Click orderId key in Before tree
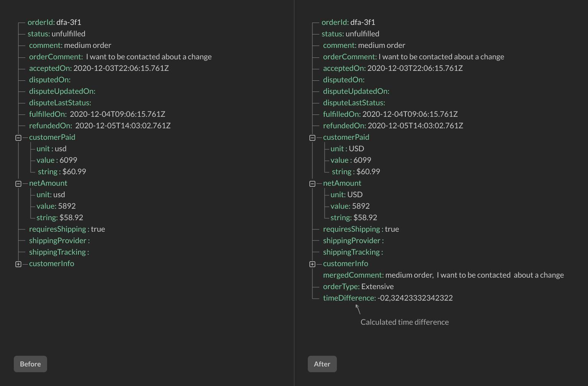588x386 pixels. coord(41,22)
